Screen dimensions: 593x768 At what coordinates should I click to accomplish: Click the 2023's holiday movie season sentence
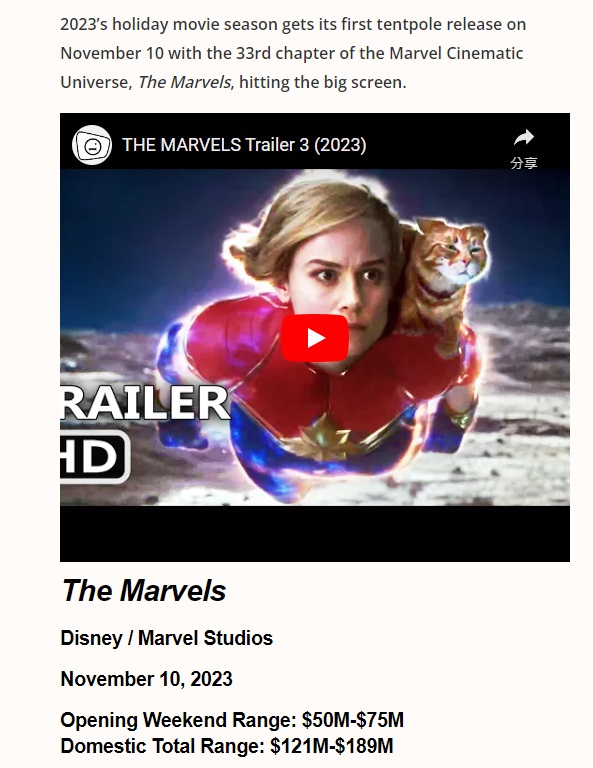(293, 53)
